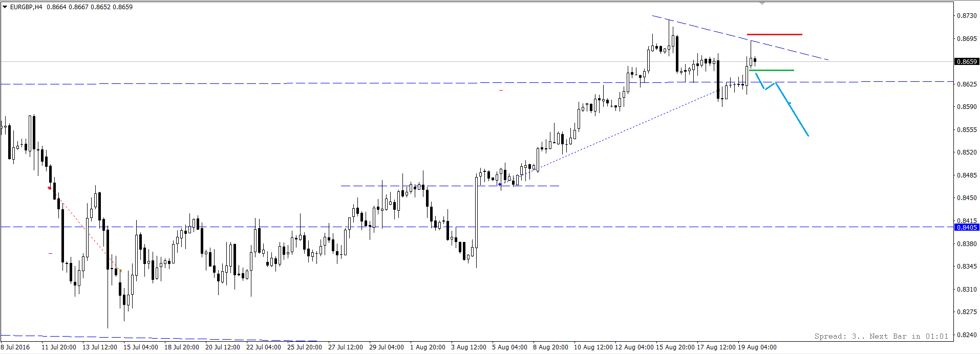Click the 29 Jul 04:00 time label
980x354 pixels.
coord(387,347)
